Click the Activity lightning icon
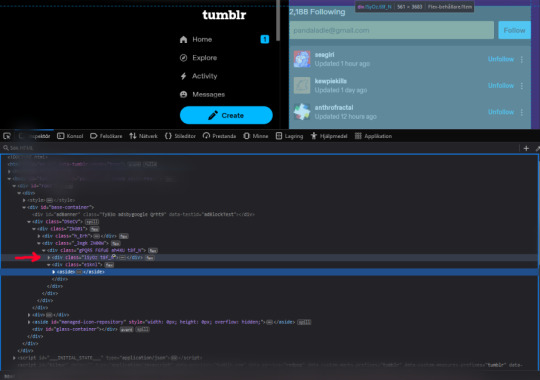 coord(184,76)
